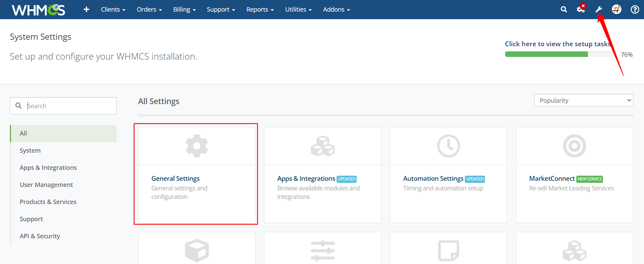644x264 pixels.
Task: Select the Products & Services category
Action: (48, 202)
